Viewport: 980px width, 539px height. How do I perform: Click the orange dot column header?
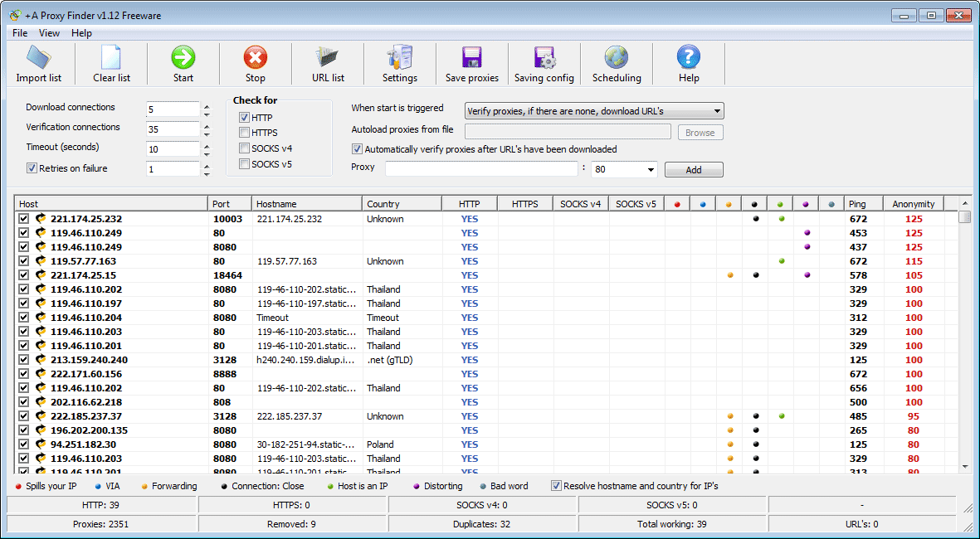click(729, 204)
